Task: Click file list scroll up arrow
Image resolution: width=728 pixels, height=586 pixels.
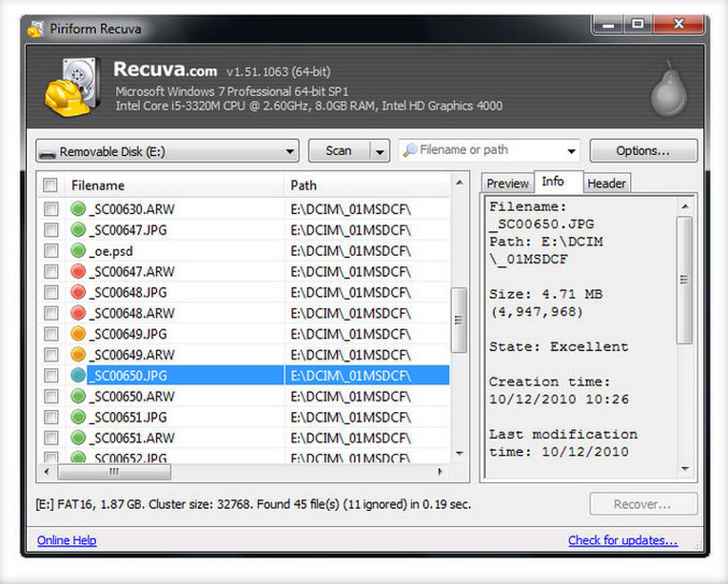Action: (460, 183)
